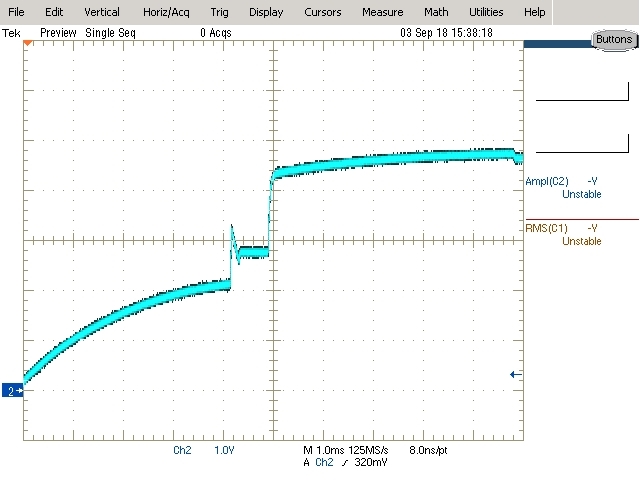The width and height of the screenshot is (640, 480).
Task: Open the Vertical menu
Action: pyautogui.click(x=102, y=12)
